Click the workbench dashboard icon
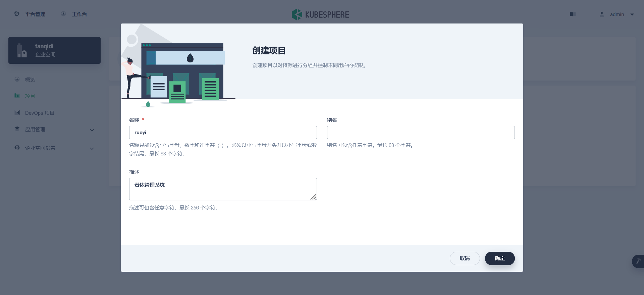The height and width of the screenshot is (295, 644). (63, 14)
